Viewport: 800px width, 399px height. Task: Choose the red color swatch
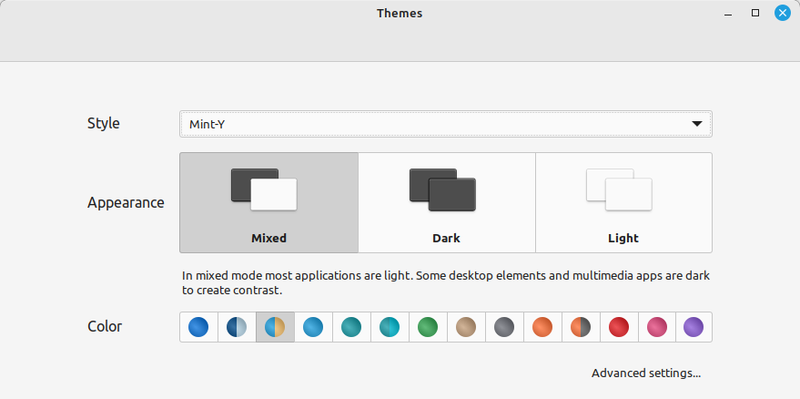tap(619, 327)
